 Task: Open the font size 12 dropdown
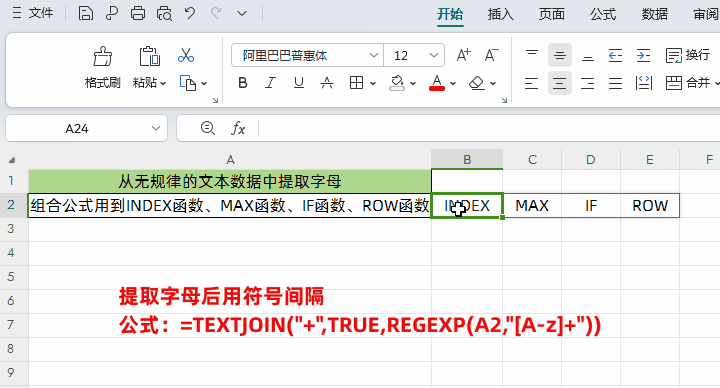(x=433, y=56)
